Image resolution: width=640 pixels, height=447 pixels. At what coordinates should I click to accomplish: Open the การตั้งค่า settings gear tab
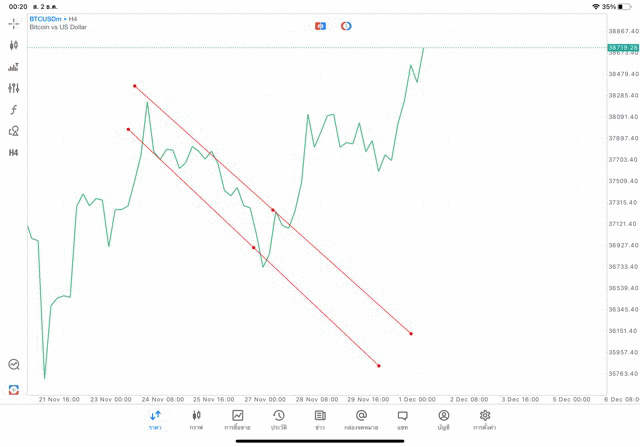click(485, 419)
